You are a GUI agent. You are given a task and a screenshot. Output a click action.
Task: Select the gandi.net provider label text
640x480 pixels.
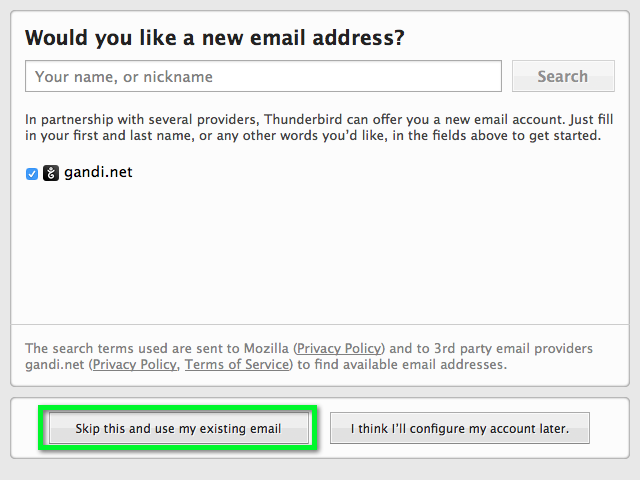click(98, 172)
